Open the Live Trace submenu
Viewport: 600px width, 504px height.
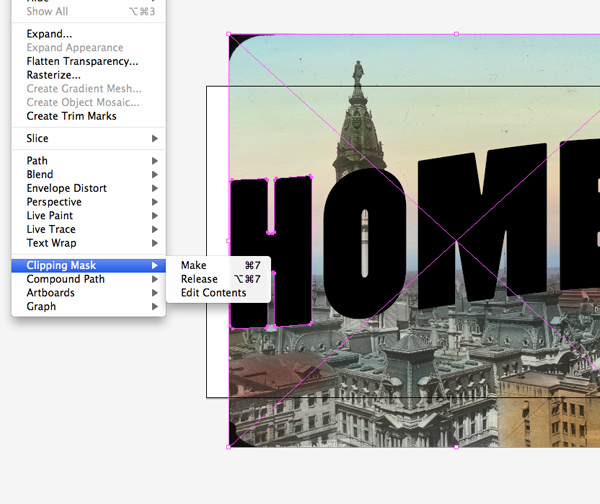(x=88, y=230)
